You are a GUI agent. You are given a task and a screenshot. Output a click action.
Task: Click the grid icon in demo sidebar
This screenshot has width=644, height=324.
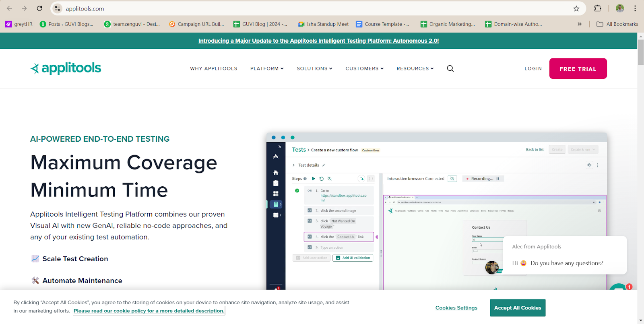(276, 194)
